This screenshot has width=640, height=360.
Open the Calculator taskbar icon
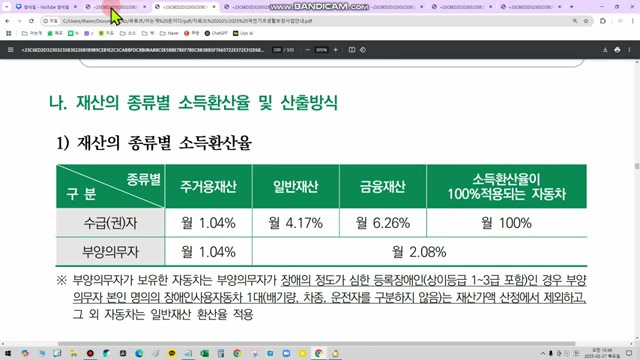221,353
